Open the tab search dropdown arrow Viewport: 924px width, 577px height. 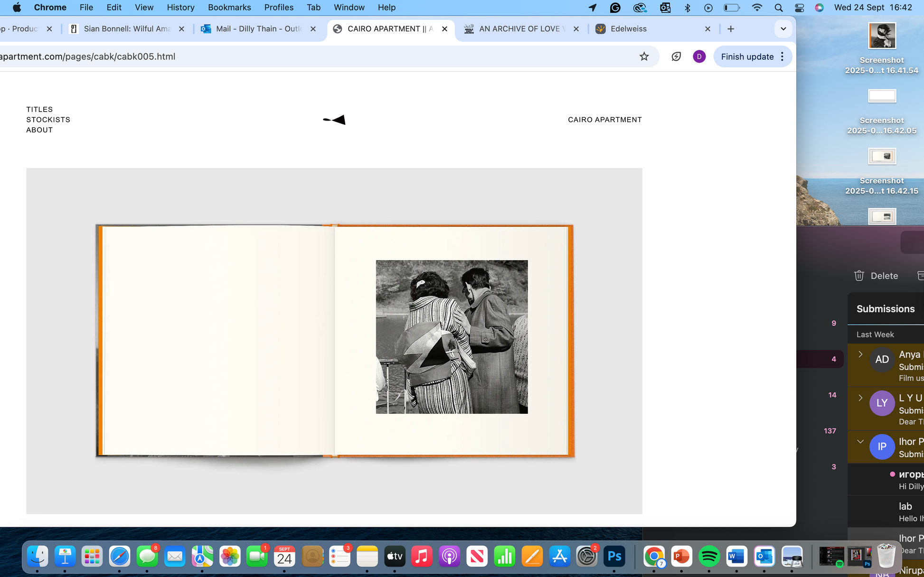783,29
